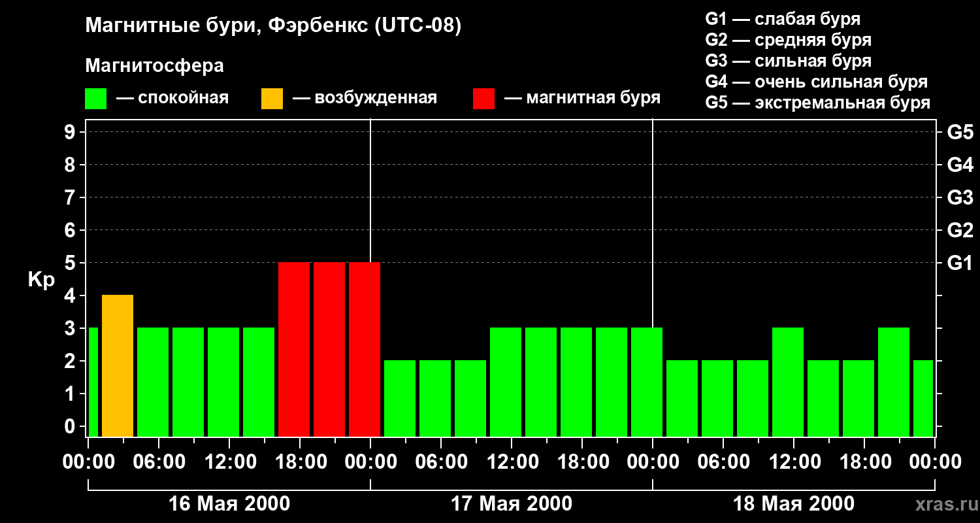Select the green bar covering 18:00 on 17 Мая

tap(576, 382)
